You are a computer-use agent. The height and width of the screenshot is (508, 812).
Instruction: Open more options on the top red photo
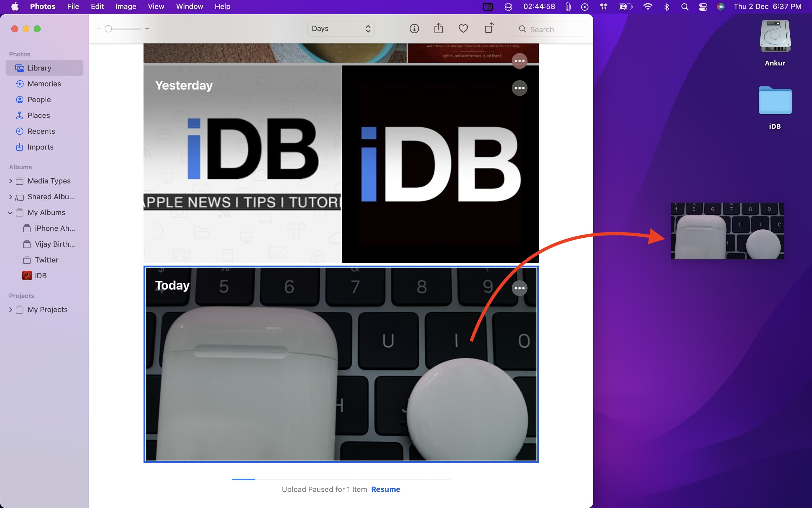(x=519, y=61)
